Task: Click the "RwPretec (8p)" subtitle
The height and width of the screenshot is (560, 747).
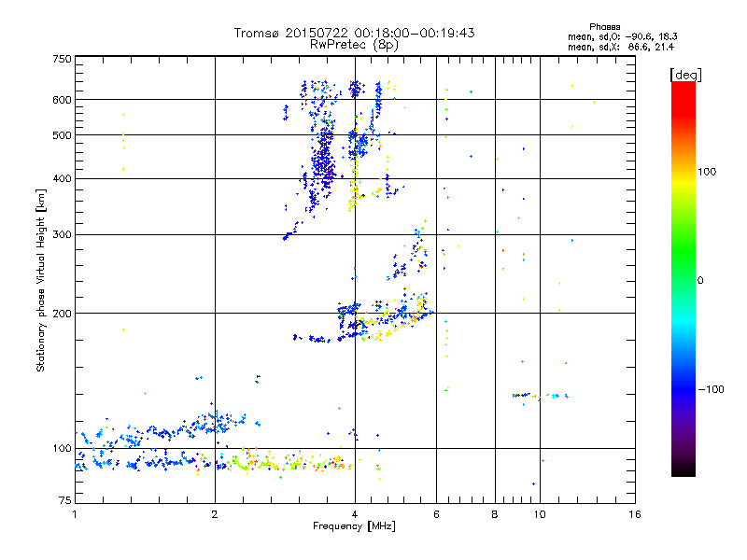Action: coord(354,45)
